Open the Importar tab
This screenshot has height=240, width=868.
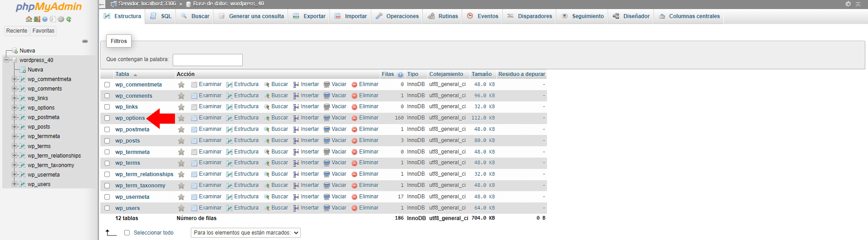(351, 16)
